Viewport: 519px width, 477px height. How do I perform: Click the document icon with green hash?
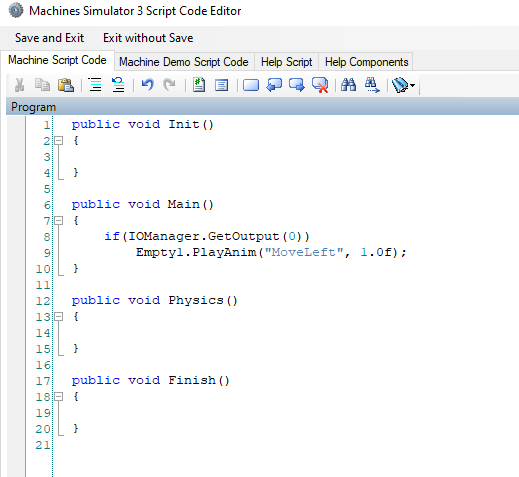[x=199, y=85]
